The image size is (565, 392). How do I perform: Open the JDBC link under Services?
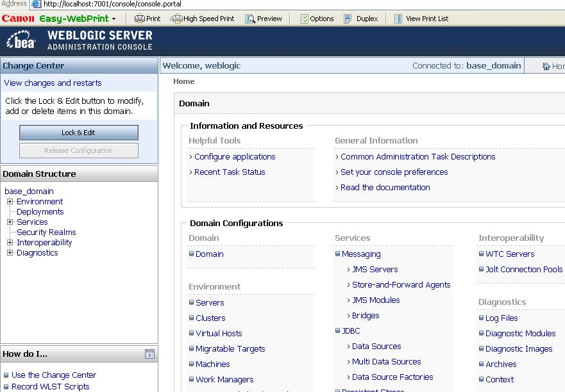[x=351, y=331]
